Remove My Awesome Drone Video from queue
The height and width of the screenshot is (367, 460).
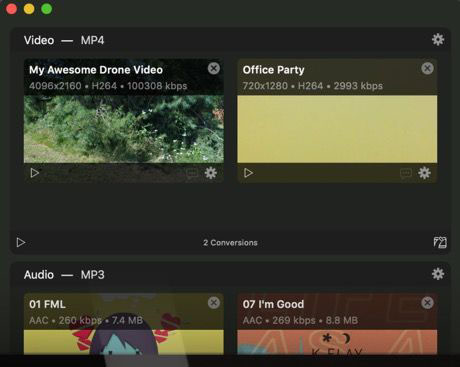(214, 68)
